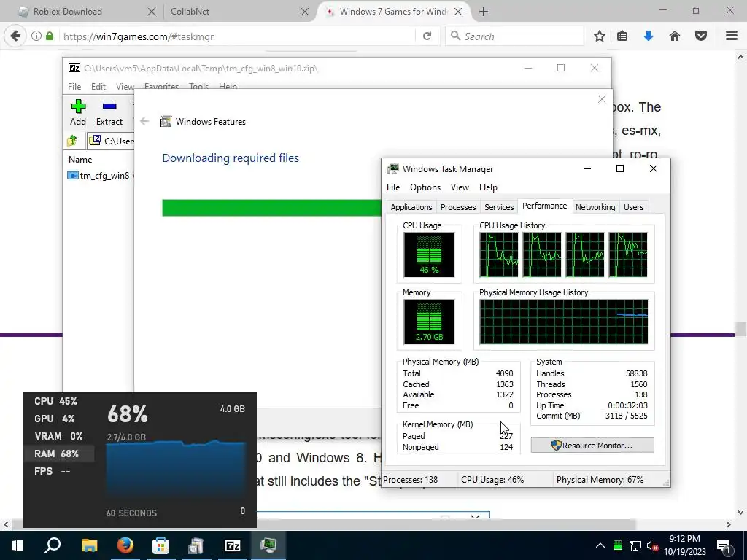Click the browser vertical scrollbar thumb

pyautogui.click(x=740, y=329)
